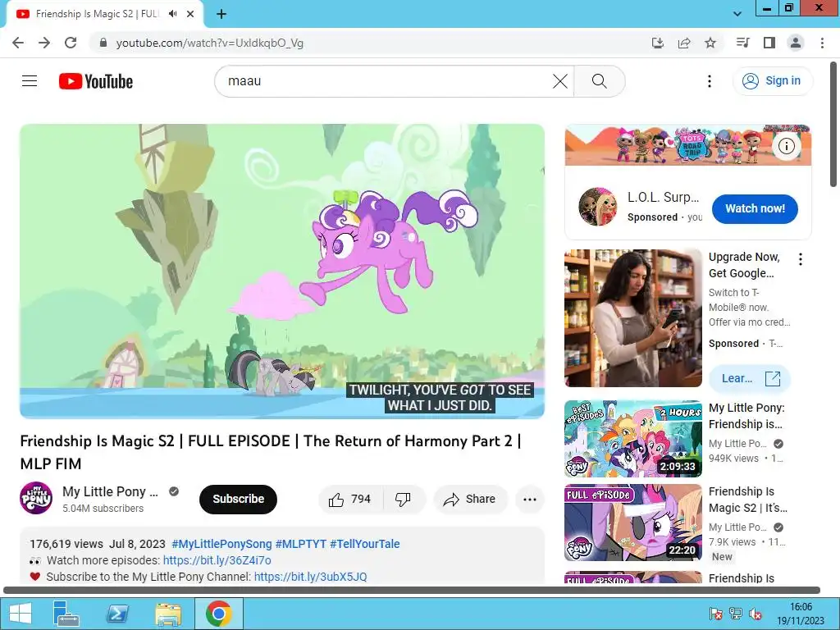Sign in to YouTube
The width and height of the screenshot is (840, 630).
coord(772,81)
